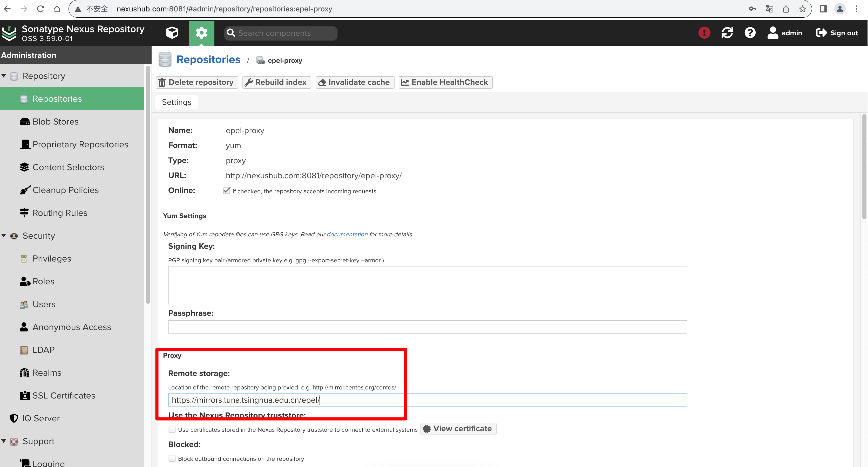
Task: Open the documentation link
Action: click(347, 234)
